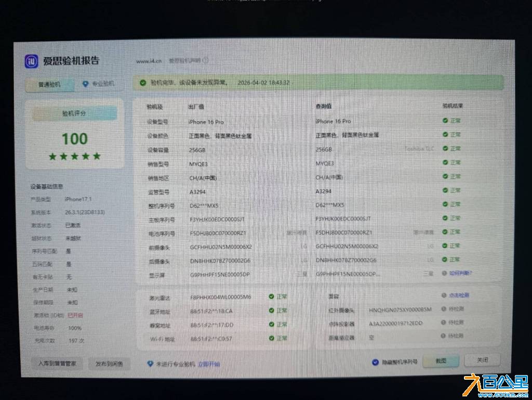Click the status icon beside 点击检测 for 面容

coord(444,295)
